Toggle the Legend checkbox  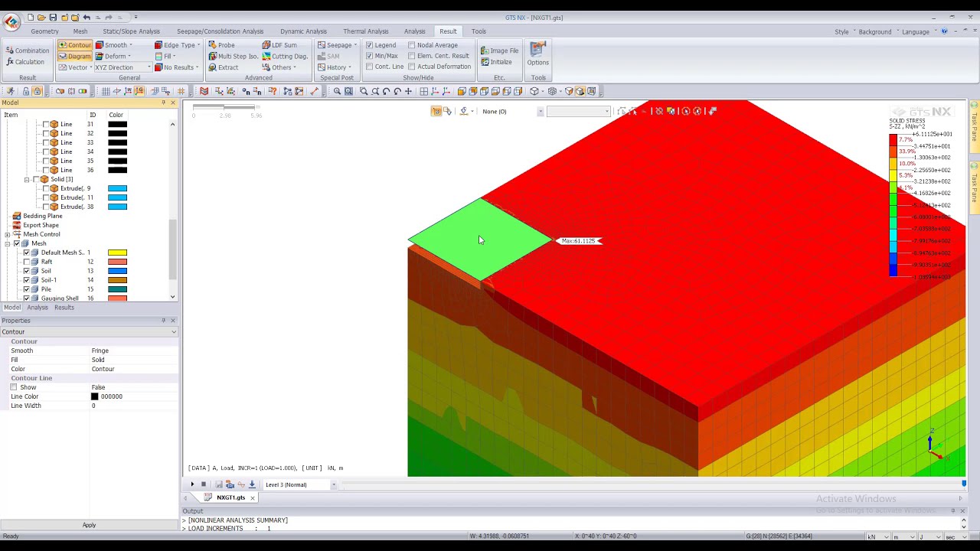[369, 45]
